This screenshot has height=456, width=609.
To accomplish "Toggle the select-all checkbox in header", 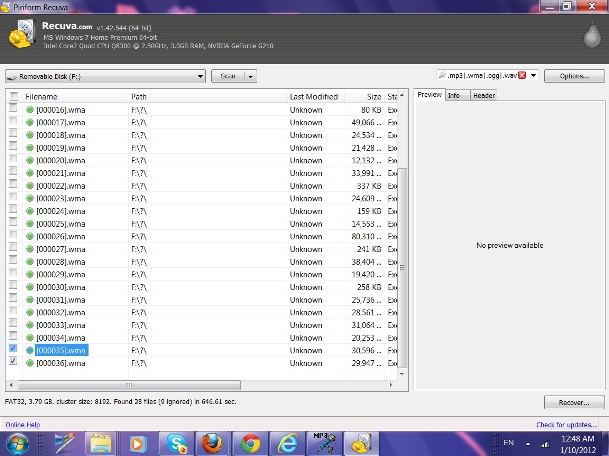I will [13, 96].
